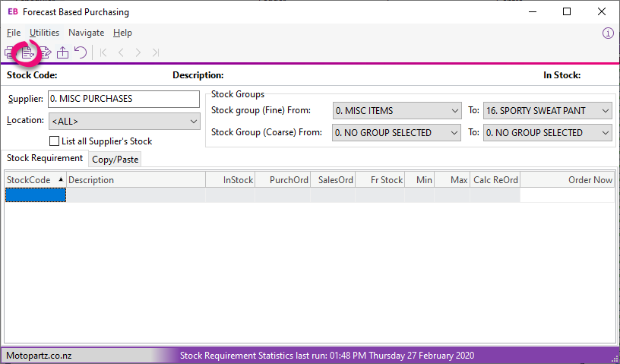Screen dimensions: 620x364
Task: Click the info icon at top right
Action: 608,33
